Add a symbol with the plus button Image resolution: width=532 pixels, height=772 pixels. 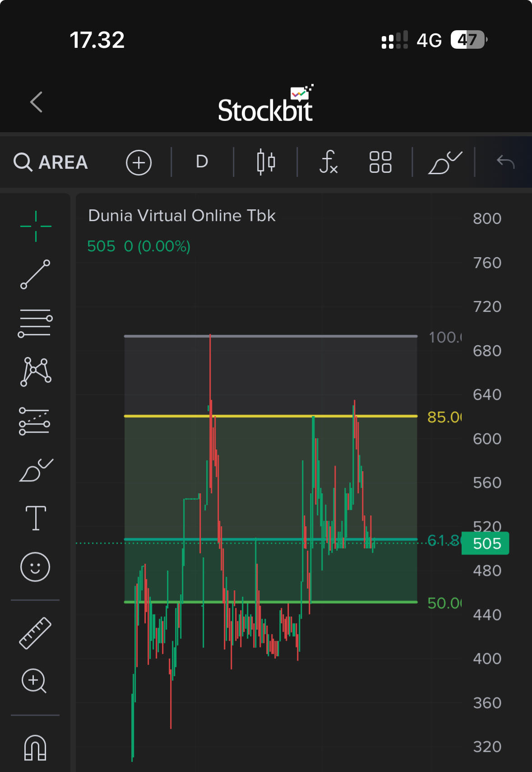pos(139,162)
